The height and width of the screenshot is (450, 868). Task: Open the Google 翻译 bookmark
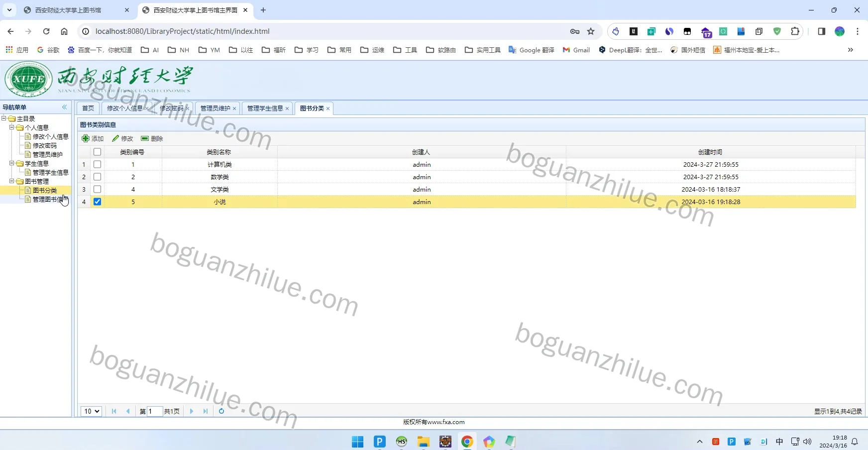532,50
